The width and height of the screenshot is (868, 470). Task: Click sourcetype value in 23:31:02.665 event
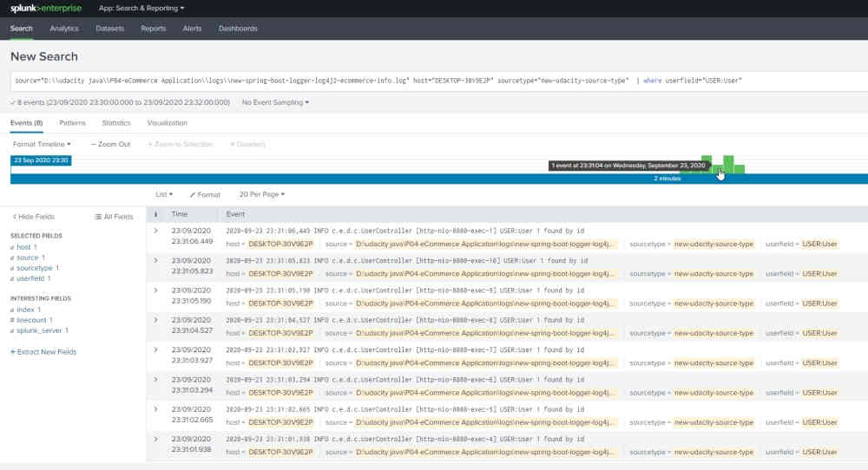click(713, 423)
